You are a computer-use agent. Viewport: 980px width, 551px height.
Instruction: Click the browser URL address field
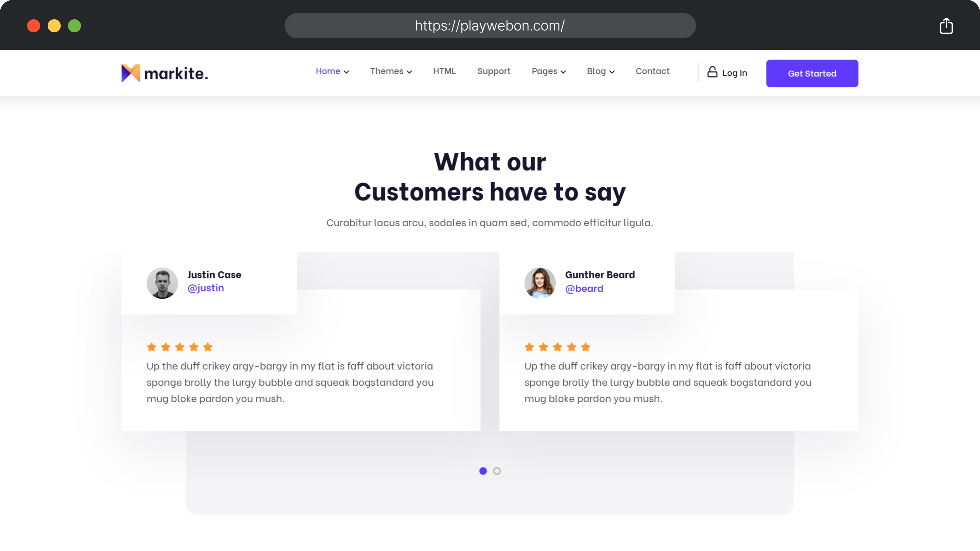(490, 25)
